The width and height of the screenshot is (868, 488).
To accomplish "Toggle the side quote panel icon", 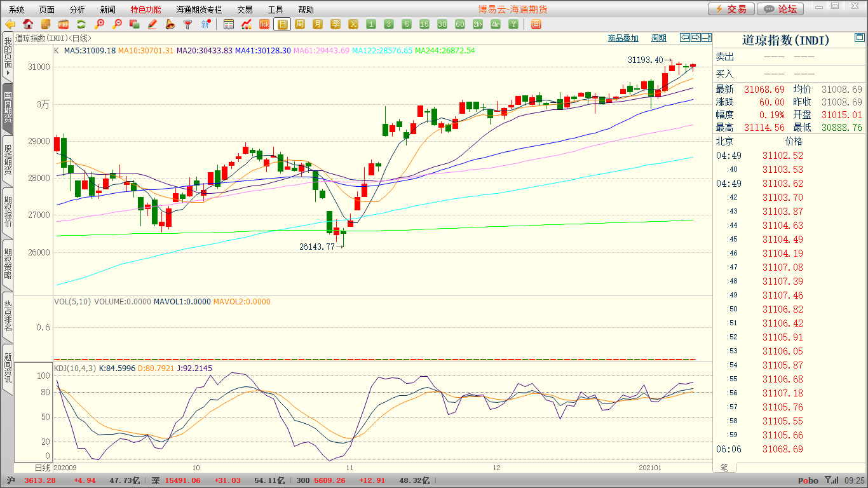I will (706, 37).
